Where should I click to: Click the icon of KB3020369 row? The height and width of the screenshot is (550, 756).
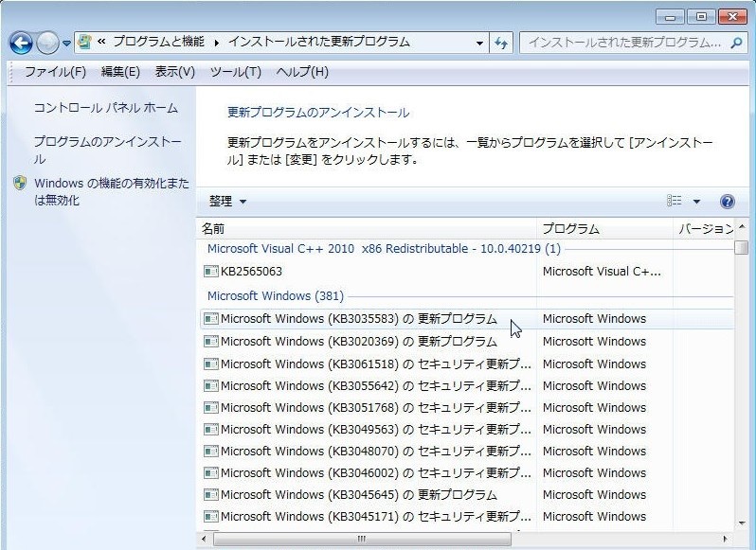click(210, 342)
